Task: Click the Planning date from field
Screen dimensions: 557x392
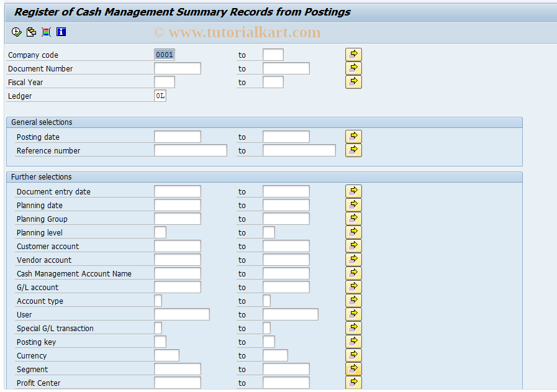Action: tap(178, 205)
